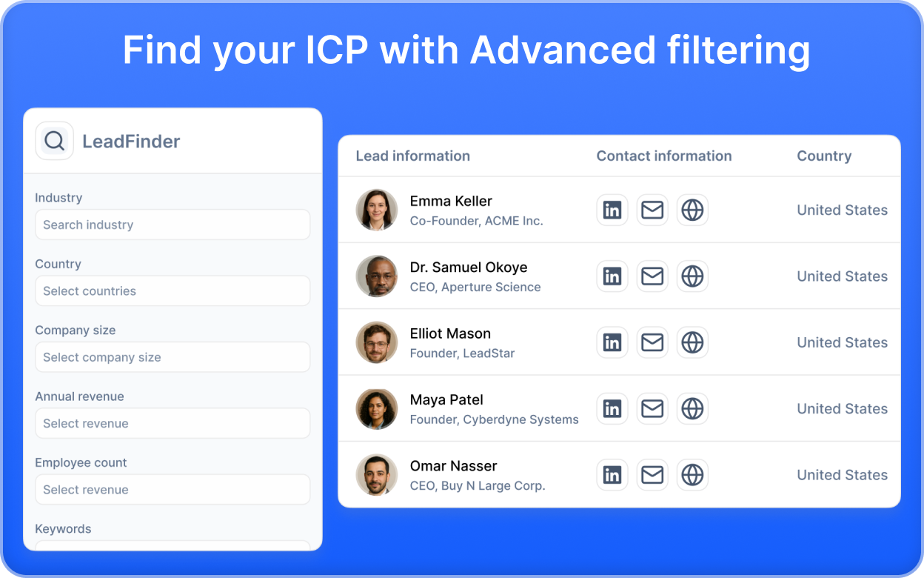Open the website globe icon for Dr. Samuel Okoye

click(x=692, y=276)
